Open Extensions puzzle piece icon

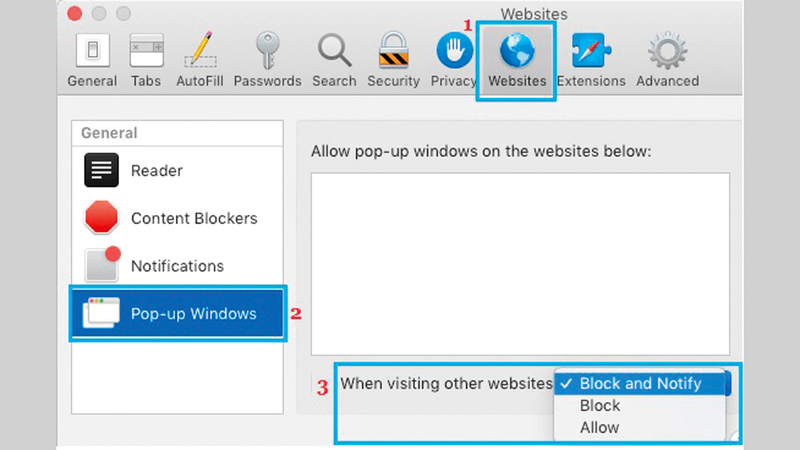tap(590, 52)
